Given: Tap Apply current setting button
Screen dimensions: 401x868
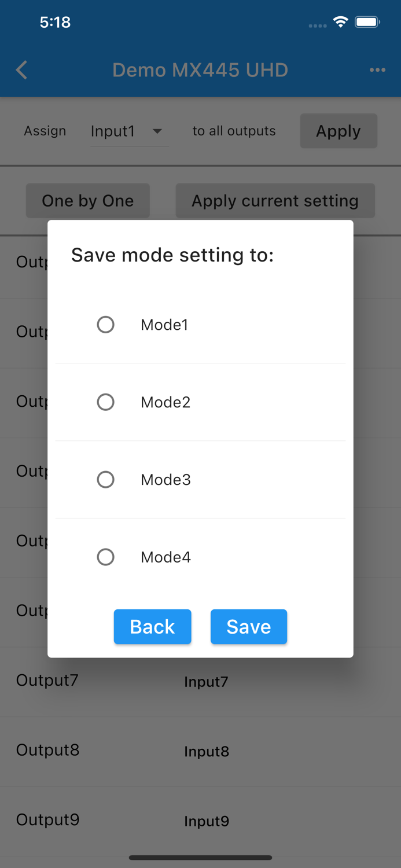Looking at the screenshot, I should [275, 201].
